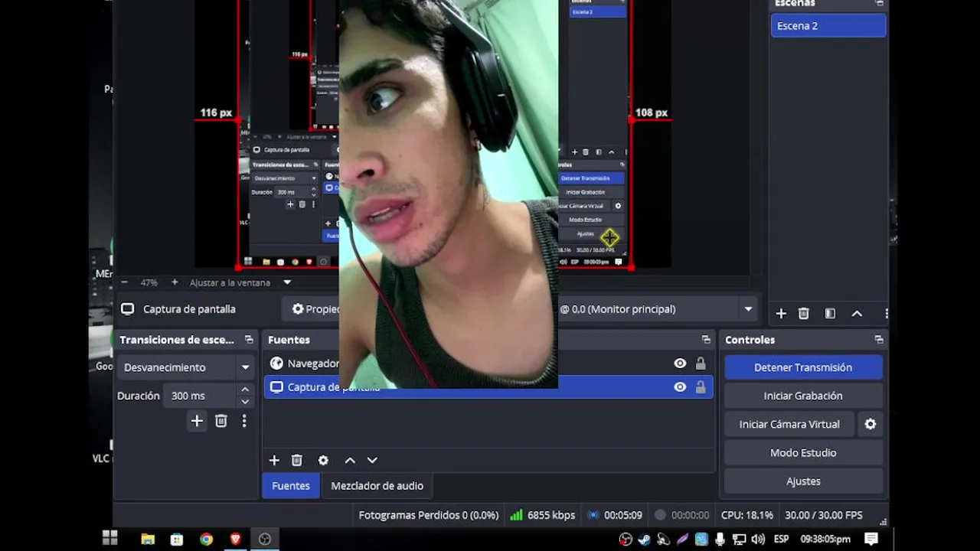This screenshot has width=980, height=551.
Task: Move the scene up in Escenas
Action: point(857,313)
